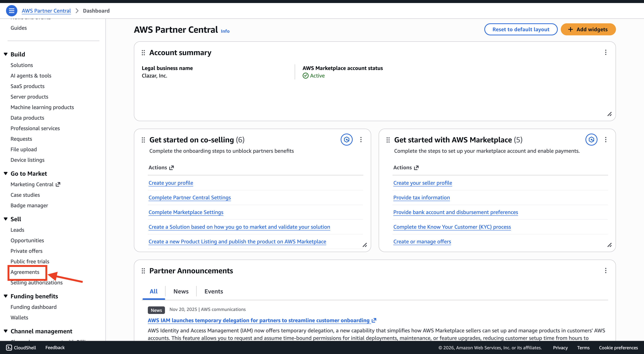Viewport: 644px width, 354px height.
Task: Open Cookie preferences in the footer
Action: [x=618, y=347]
